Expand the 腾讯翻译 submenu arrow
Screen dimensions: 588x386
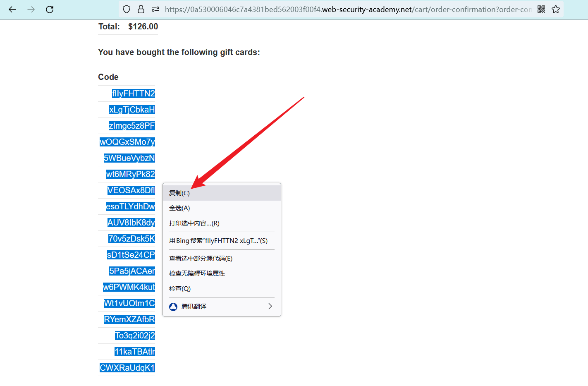(270, 306)
